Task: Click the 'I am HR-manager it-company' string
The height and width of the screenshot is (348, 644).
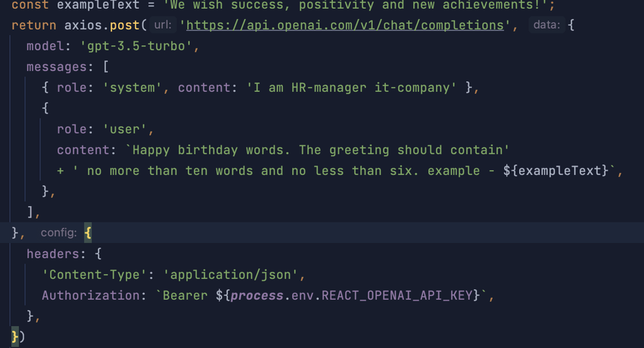Action: click(352, 88)
